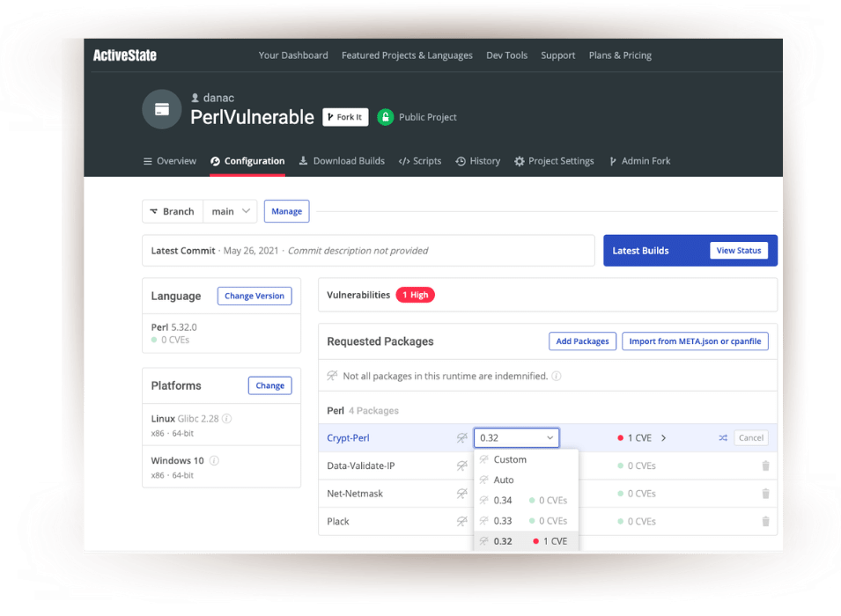Click the project avatar icon
Image resolution: width=841 pixels, height=616 pixels.
pyautogui.click(x=161, y=109)
